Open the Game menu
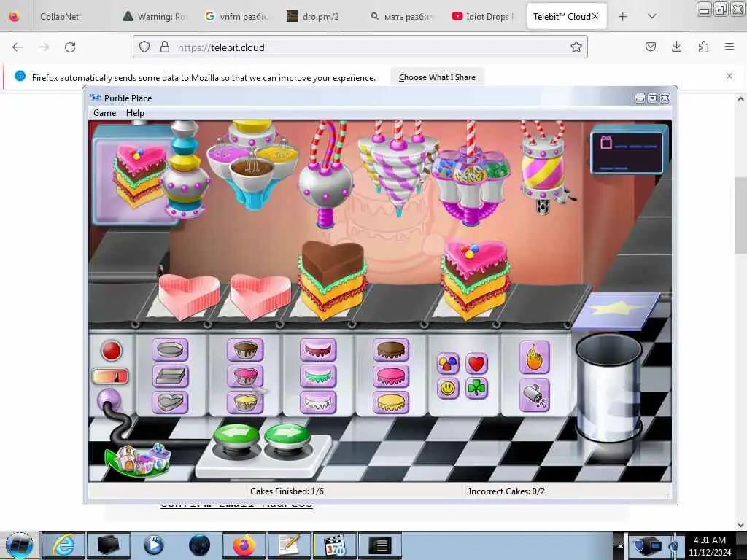Image resolution: width=747 pixels, height=560 pixels. (105, 113)
